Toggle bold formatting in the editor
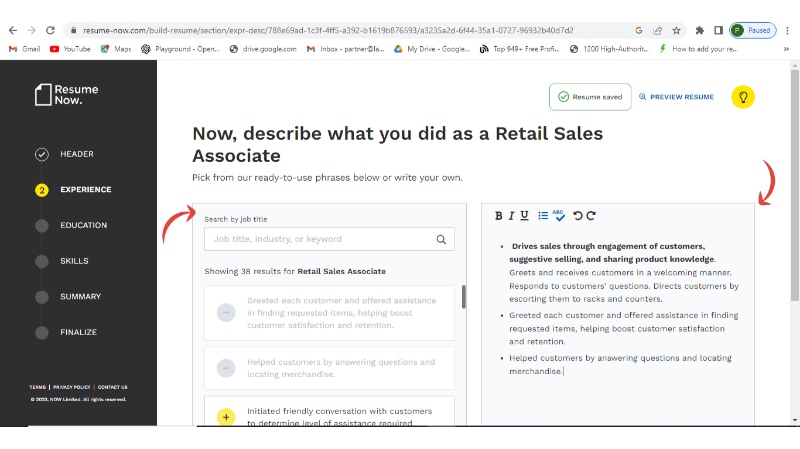800x449 pixels. pyautogui.click(x=499, y=216)
